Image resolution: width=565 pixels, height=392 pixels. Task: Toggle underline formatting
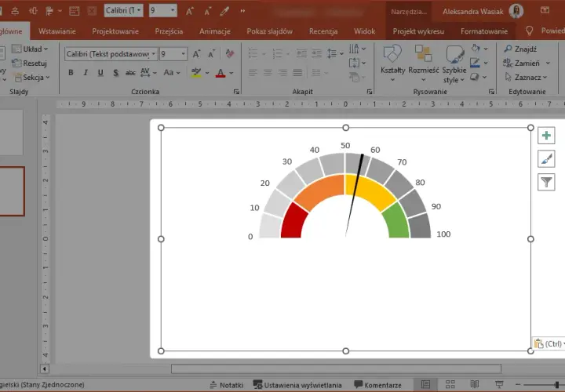click(x=100, y=73)
